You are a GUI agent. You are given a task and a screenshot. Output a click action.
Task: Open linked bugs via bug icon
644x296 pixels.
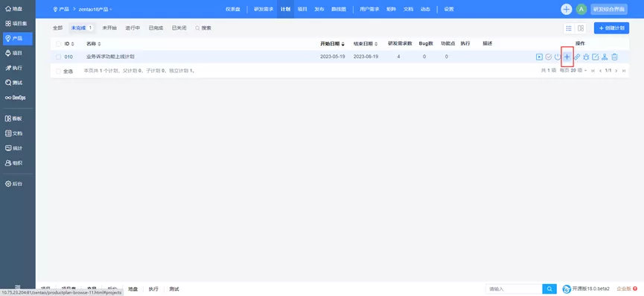click(x=586, y=57)
